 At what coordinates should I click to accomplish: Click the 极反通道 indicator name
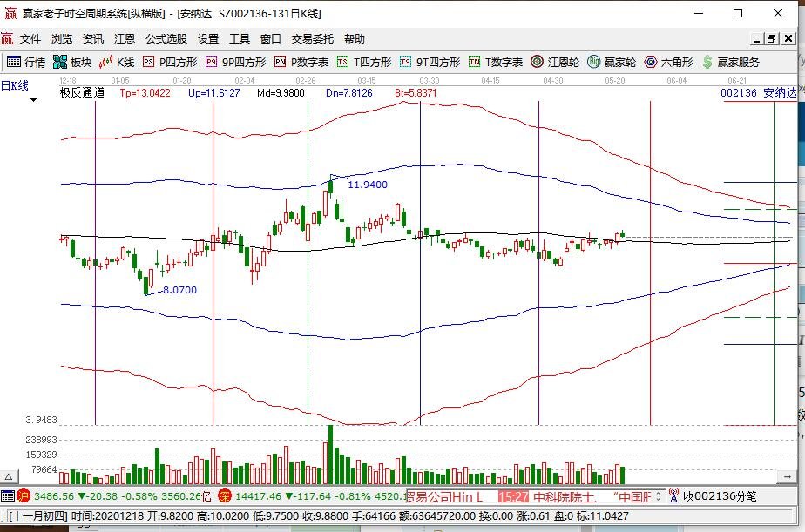coord(82,92)
